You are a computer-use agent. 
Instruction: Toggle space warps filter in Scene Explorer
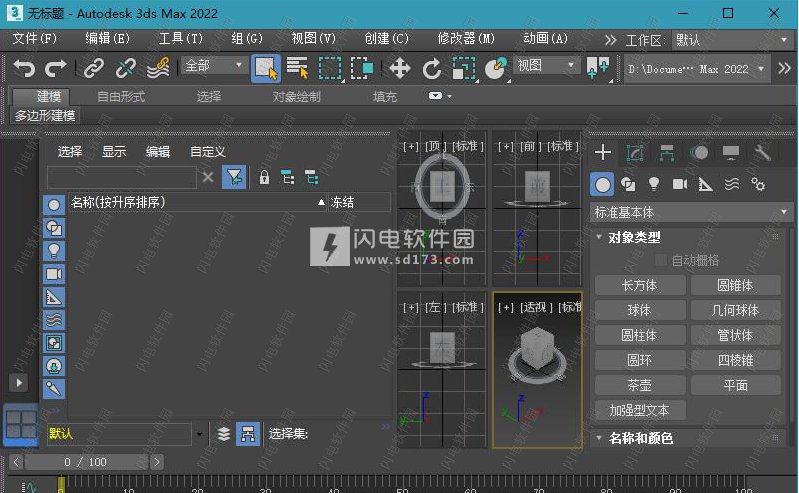pyautogui.click(x=54, y=320)
